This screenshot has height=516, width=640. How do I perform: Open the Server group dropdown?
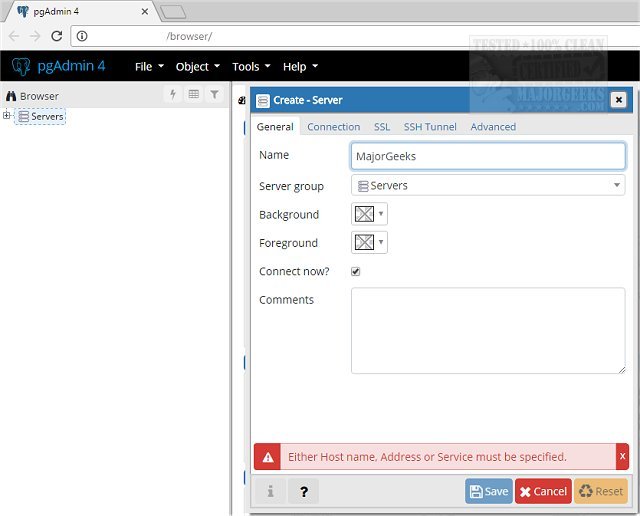point(488,185)
